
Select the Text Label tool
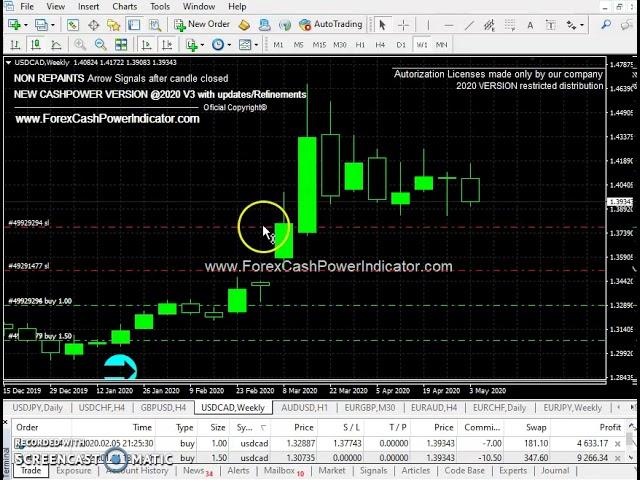click(551, 25)
